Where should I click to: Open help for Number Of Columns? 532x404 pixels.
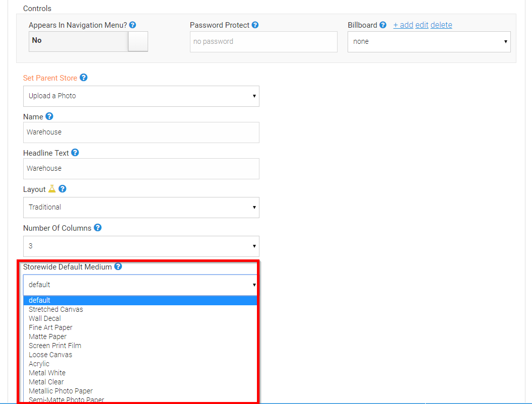pos(97,228)
